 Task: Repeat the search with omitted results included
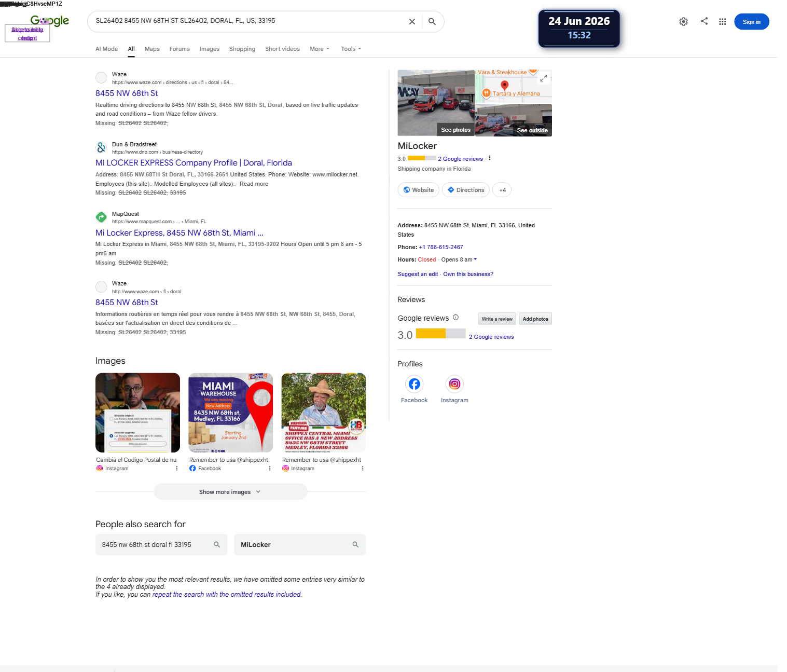tap(227, 594)
